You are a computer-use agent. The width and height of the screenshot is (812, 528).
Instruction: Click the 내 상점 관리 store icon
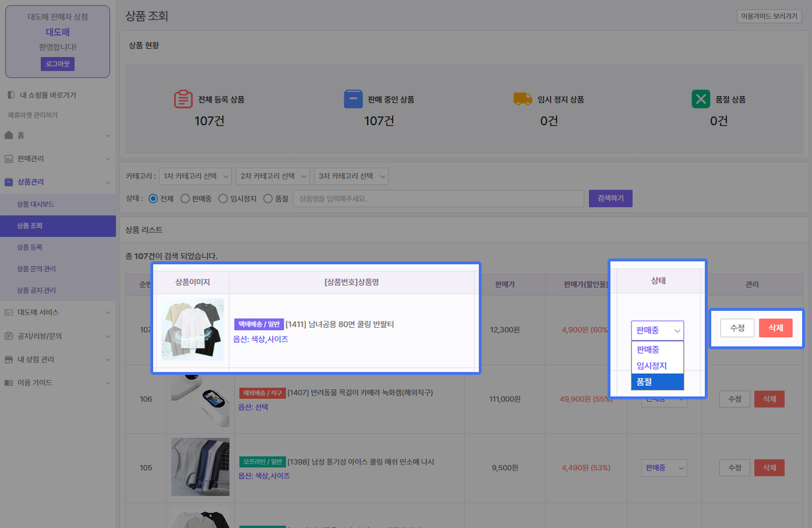point(9,360)
